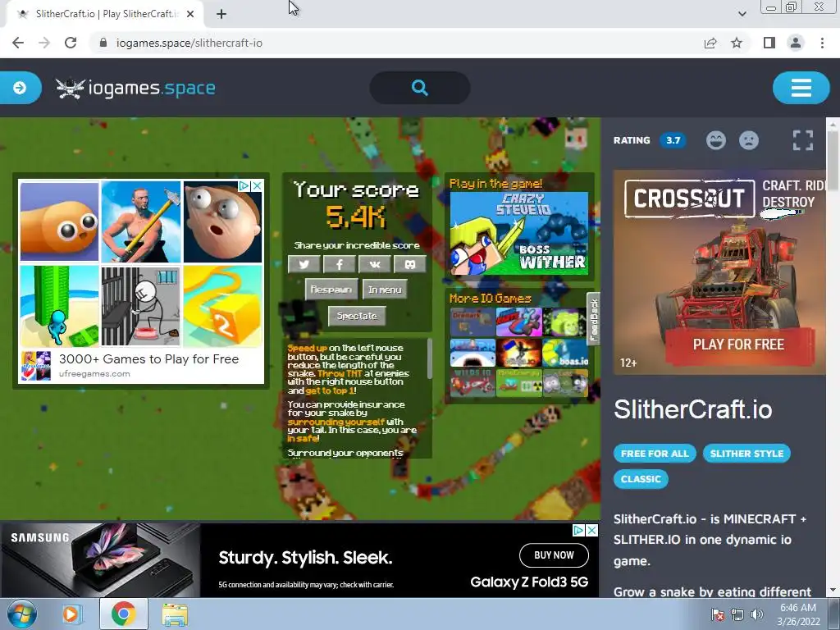Go to the iogames.space home logo
Screen dimensions: 840x630
[135, 88]
